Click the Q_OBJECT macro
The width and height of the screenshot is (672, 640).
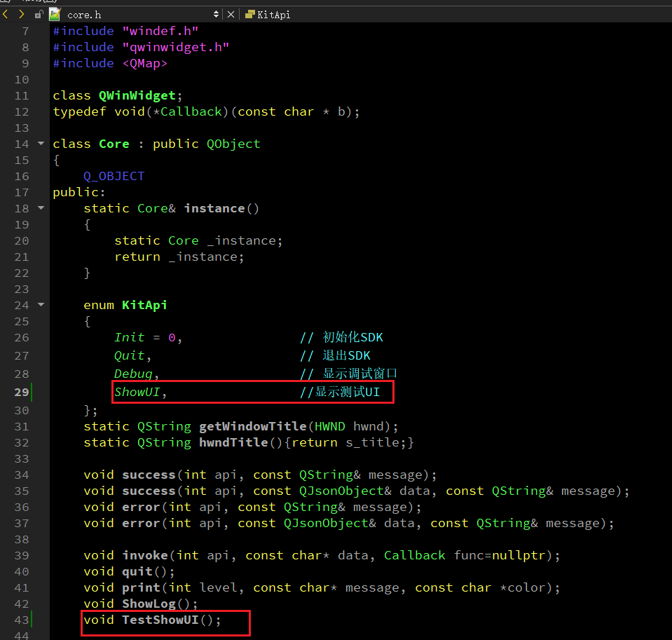(114, 176)
